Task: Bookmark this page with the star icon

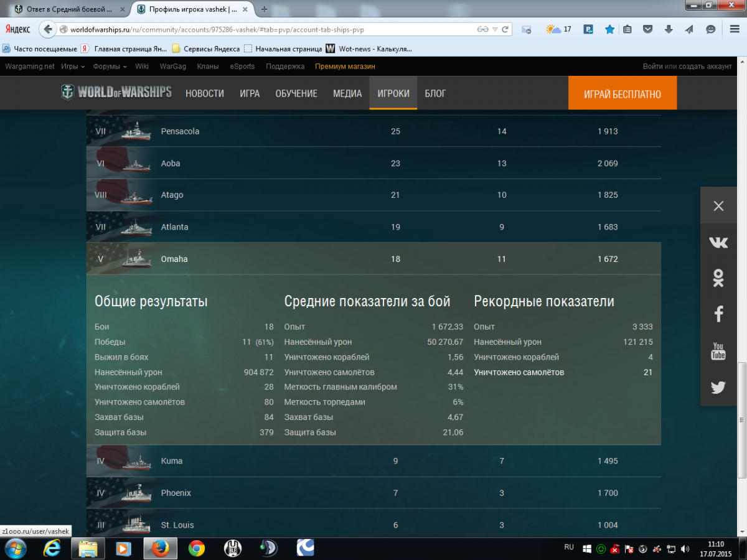Action: pyautogui.click(x=610, y=29)
